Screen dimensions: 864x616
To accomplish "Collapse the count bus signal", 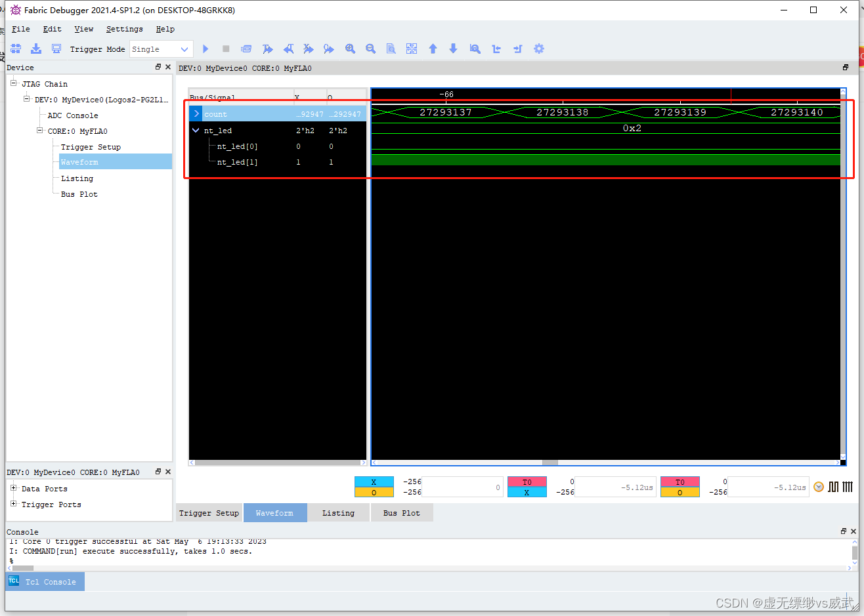I will 196,113.
